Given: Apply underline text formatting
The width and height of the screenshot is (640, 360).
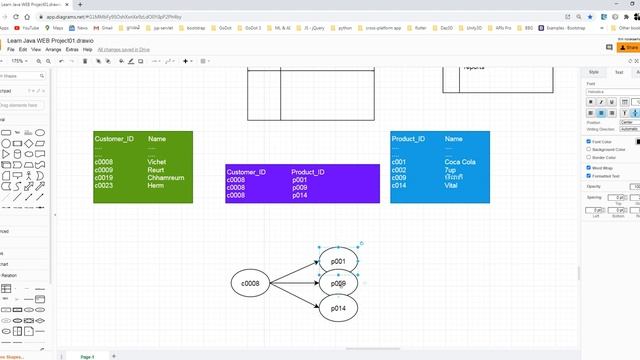Looking at the screenshot, I should (x=611, y=102).
